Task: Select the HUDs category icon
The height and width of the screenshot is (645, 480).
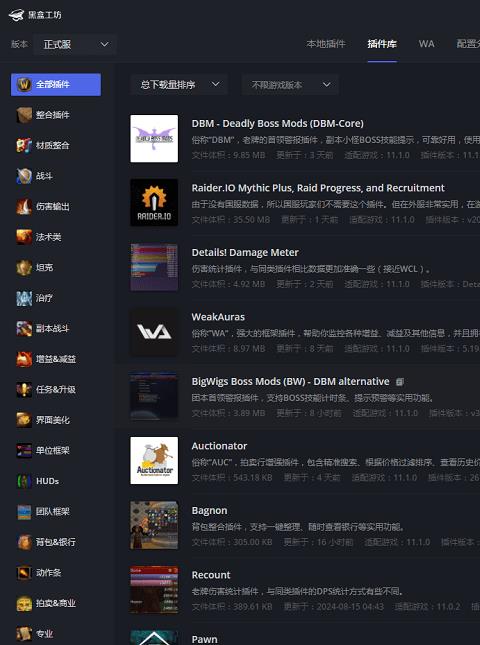Action: tap(24, 481)
